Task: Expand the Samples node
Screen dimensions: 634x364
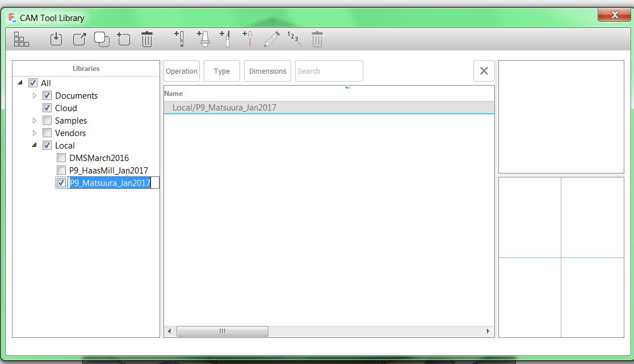Action: point(35,120)
